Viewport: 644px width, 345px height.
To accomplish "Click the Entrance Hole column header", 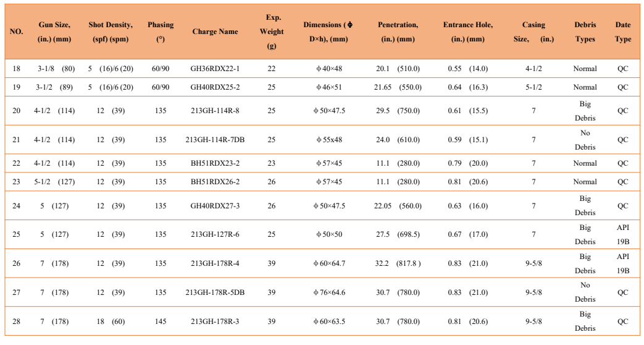I will click(468, 32).
